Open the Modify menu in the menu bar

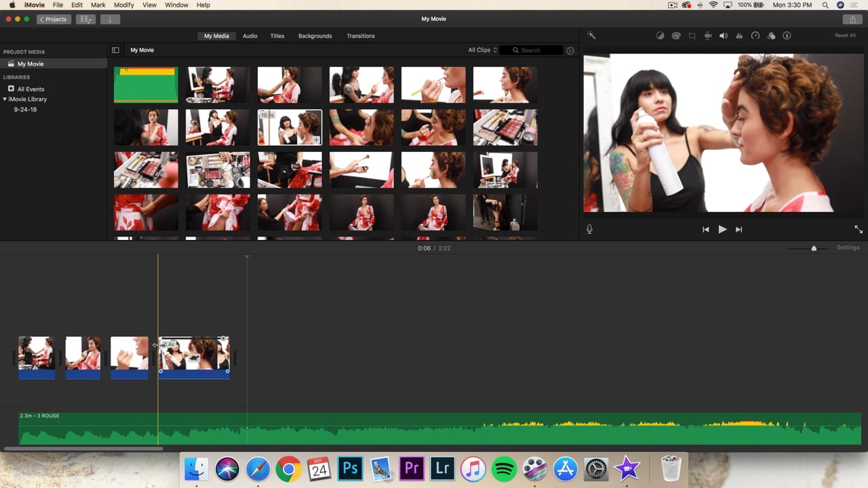click(x=124, y=5)
